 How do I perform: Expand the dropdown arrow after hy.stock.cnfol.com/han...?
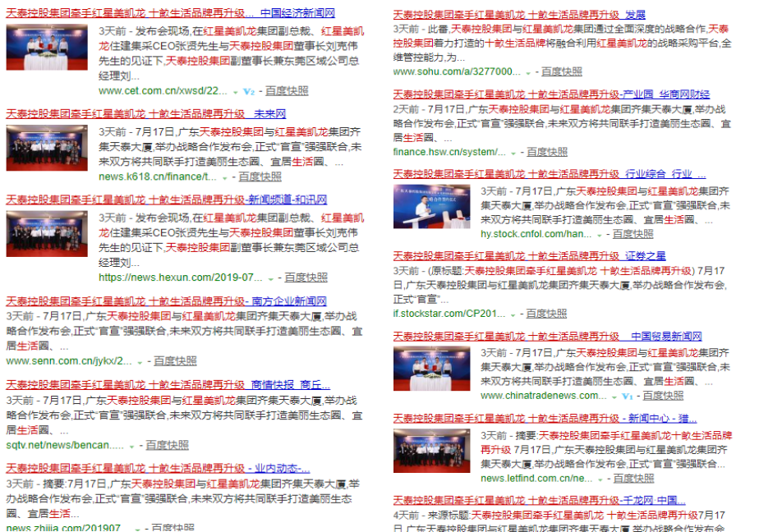600,236
